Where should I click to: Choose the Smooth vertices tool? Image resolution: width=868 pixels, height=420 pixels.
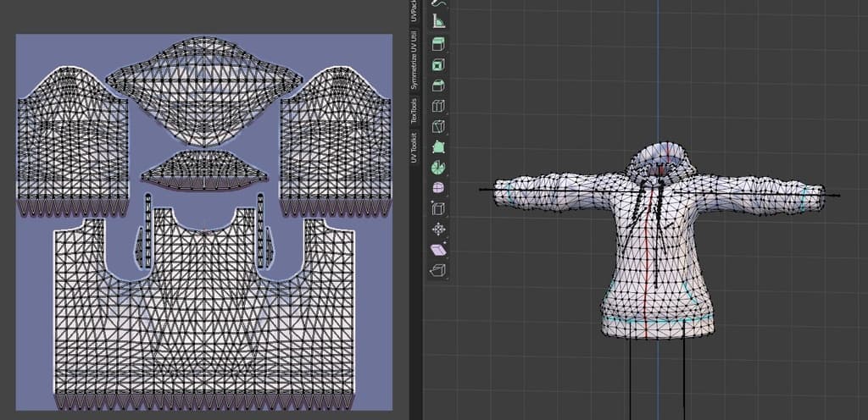(439, 188)
